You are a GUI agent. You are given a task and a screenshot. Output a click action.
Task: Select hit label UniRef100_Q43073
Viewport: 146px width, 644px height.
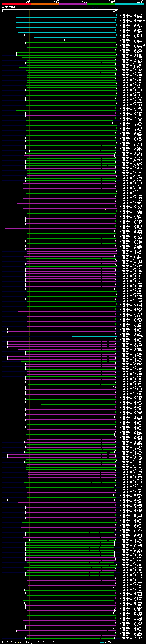[131, 367]
